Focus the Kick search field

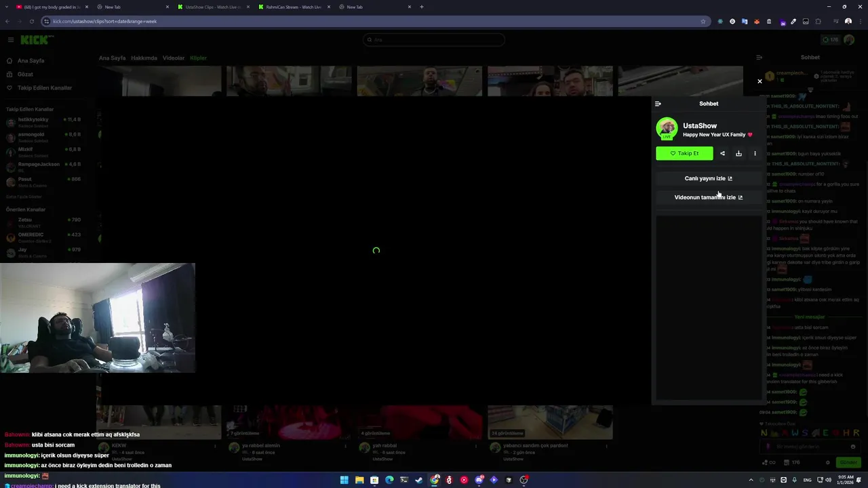pyautogui.click(x=434, y=40)
